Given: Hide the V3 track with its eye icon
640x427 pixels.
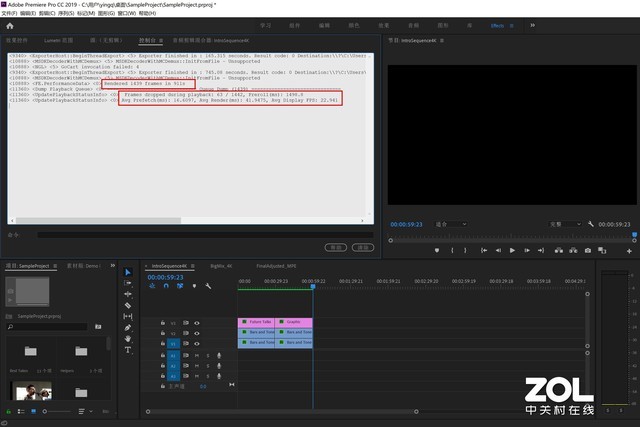Looking at the screenshot, I should (x=197, y=323).
